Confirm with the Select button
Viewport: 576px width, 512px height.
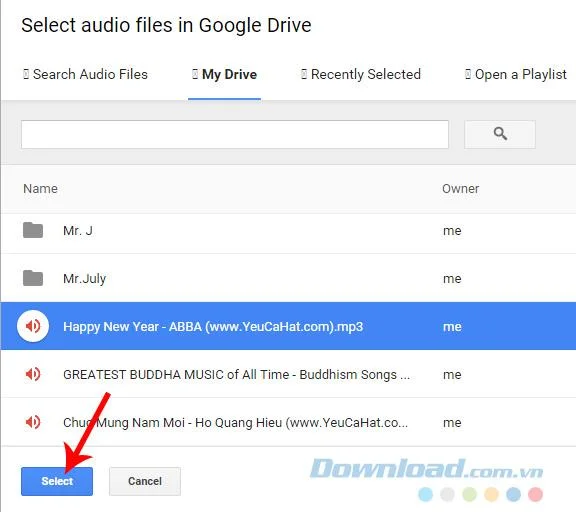tap(57, 481)
